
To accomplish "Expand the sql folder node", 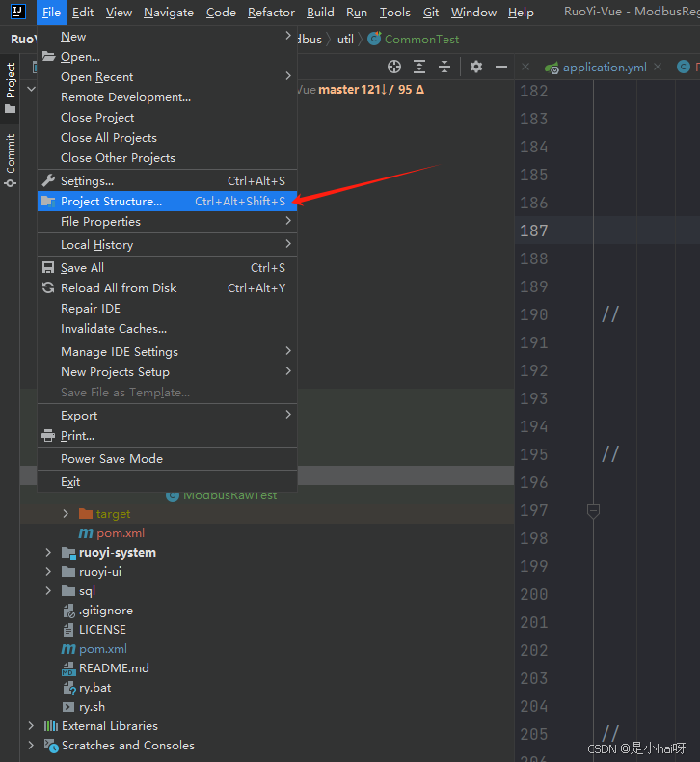I will coord(48,591).
